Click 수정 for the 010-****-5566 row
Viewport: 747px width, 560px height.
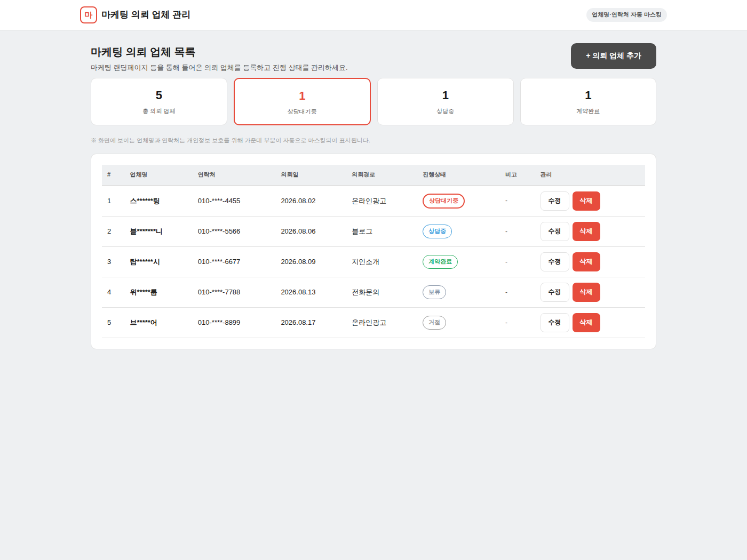point(554,231)
